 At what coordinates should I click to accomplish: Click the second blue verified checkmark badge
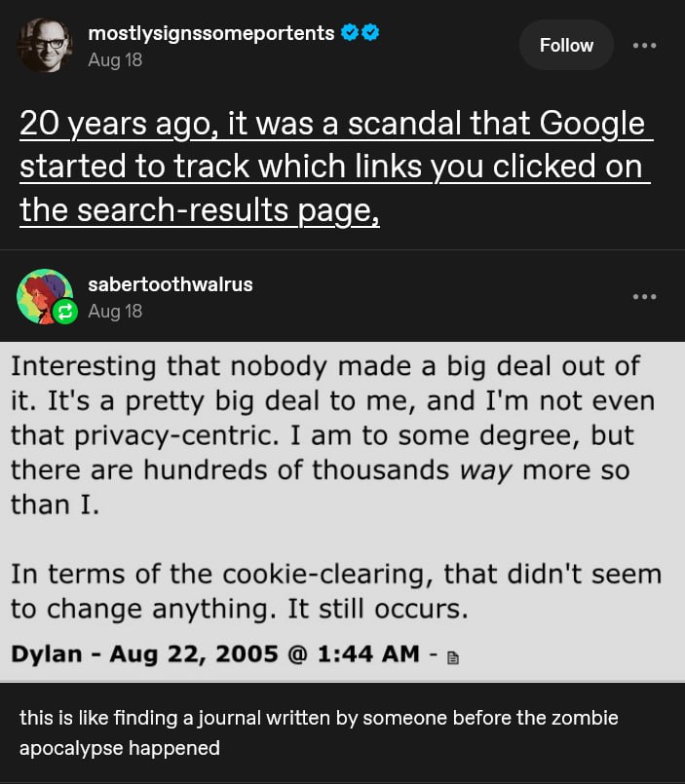pyautogui.click(x=370, y=33)
